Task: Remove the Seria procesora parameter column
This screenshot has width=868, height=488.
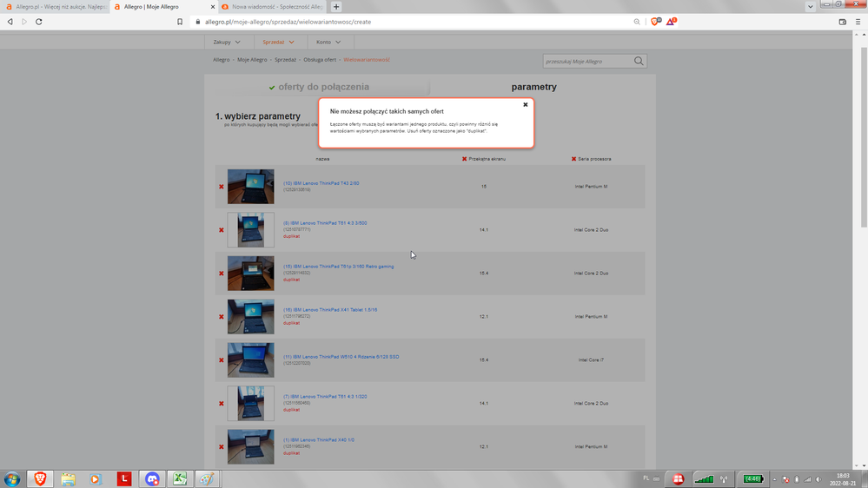Action: [574, 159]
